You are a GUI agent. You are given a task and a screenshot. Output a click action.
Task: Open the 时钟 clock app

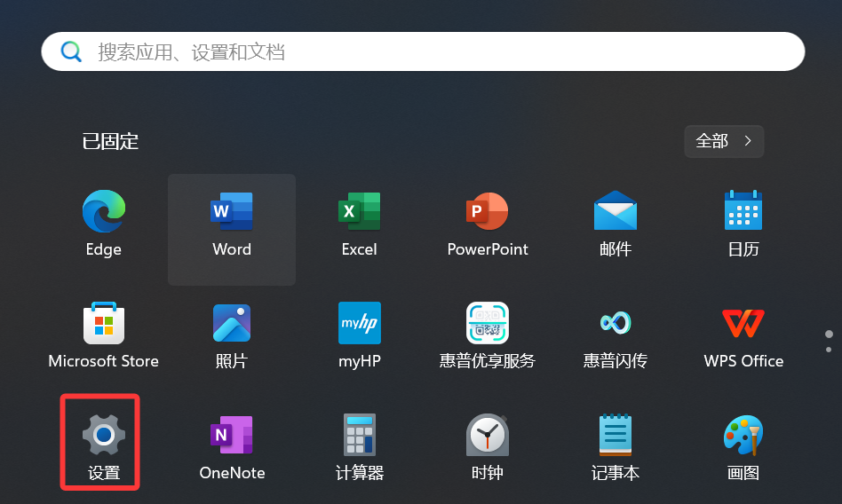click(x=487, y=446)
